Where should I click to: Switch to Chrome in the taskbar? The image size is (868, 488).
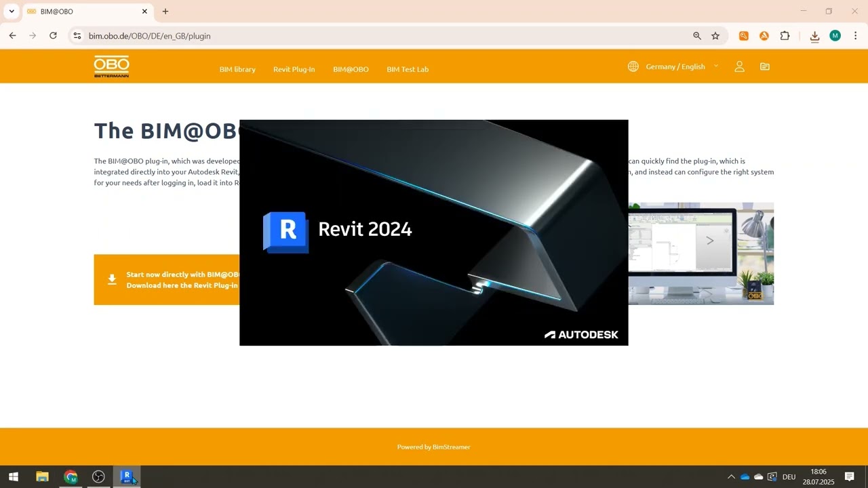[x=71, y=476]
